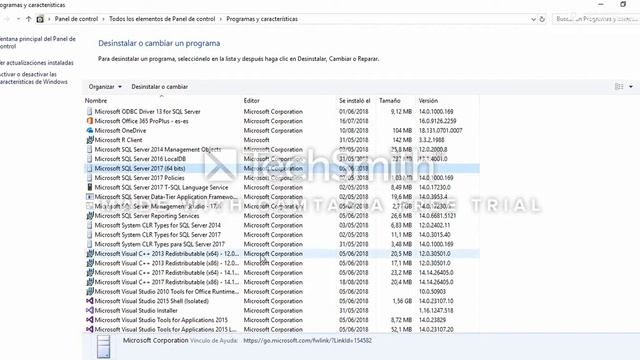Sort by 'Se instaló el' column header

354,100
